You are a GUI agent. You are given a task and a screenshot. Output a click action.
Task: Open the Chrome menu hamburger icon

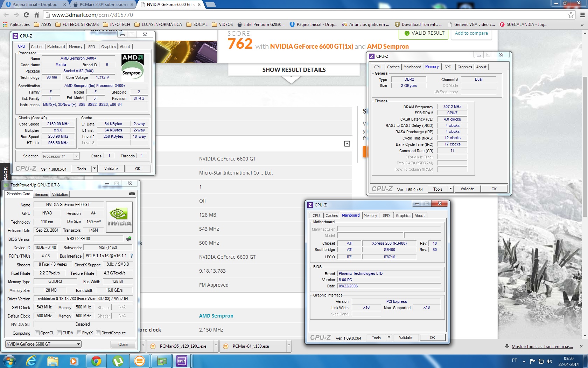pyautogui.click(x=582, y=15)
